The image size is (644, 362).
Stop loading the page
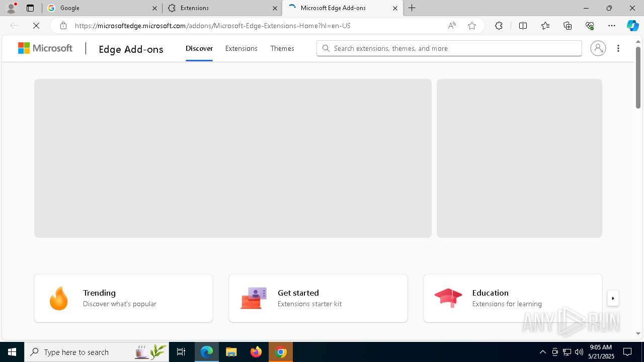tap(36, 26)
